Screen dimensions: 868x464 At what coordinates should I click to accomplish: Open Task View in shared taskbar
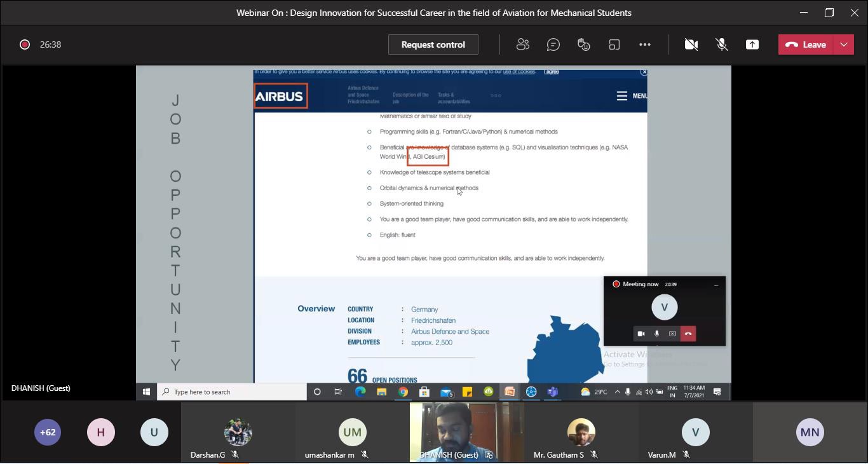(338, 392)
